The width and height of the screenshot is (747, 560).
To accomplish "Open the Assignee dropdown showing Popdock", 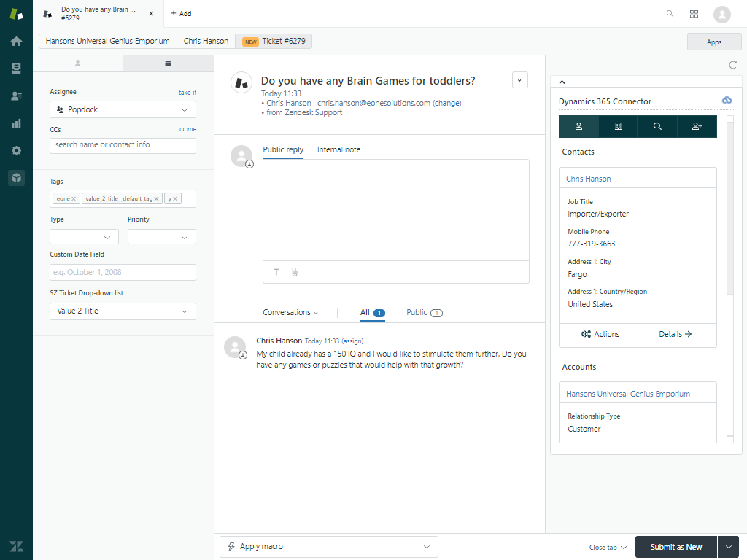I will (122, 109).
